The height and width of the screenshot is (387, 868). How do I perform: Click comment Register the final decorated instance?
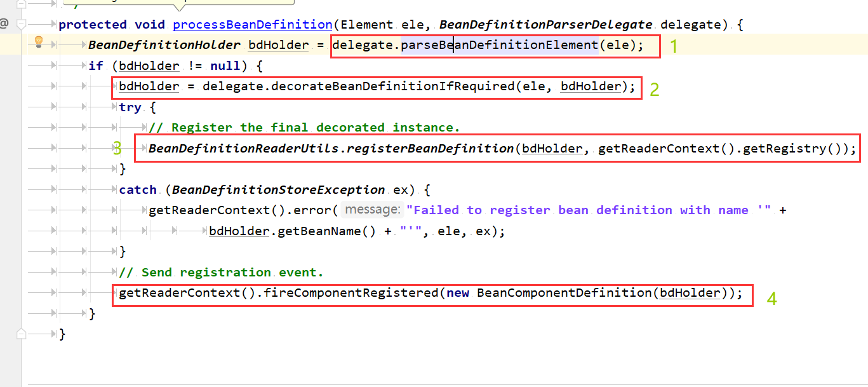tap(305, 128)
